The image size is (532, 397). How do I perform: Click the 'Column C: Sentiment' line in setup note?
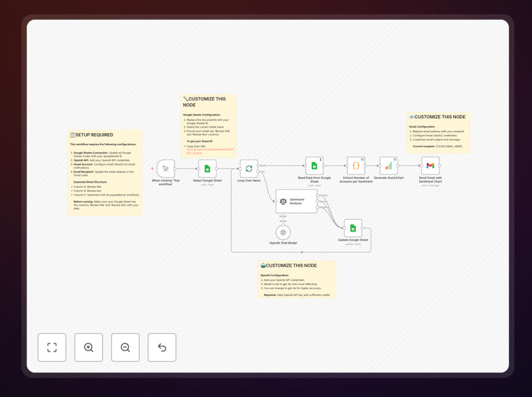[x=106, y=195]
